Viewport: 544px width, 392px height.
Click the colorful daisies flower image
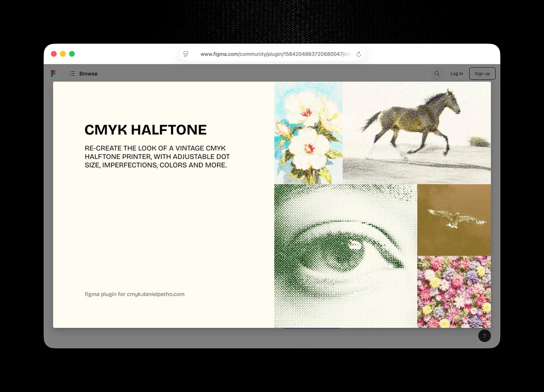[454, 292]
